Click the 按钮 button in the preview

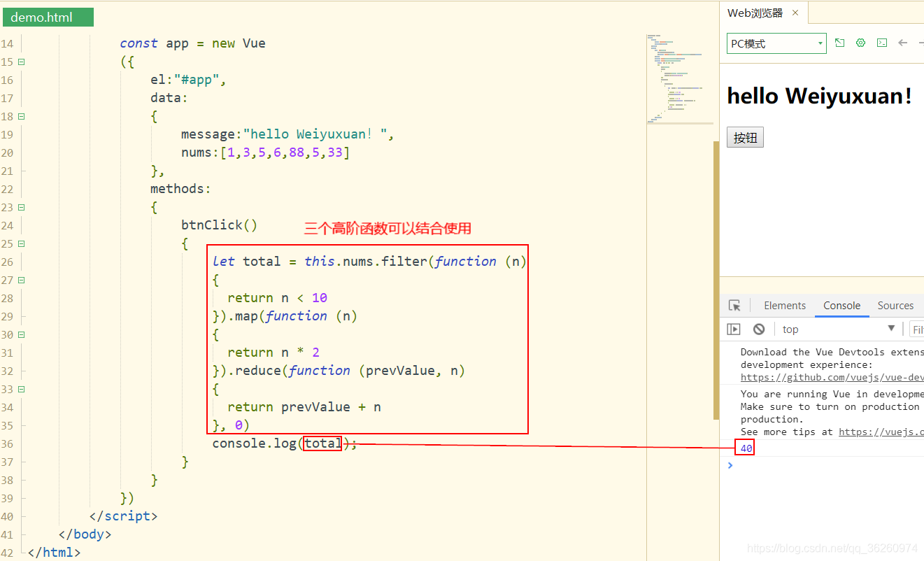pos(745,137)
